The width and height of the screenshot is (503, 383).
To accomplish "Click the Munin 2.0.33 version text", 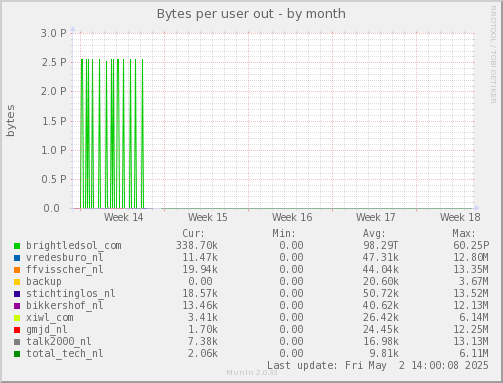I will 252,373.
